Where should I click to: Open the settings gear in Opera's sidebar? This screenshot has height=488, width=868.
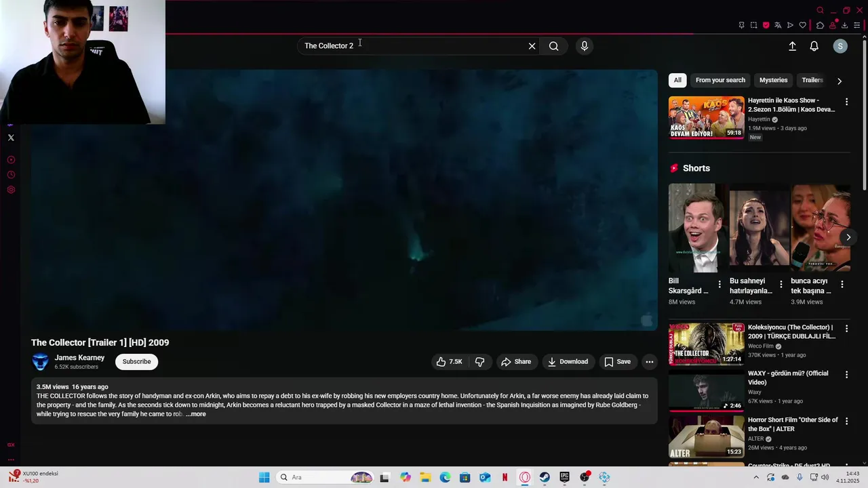(11, 190)
